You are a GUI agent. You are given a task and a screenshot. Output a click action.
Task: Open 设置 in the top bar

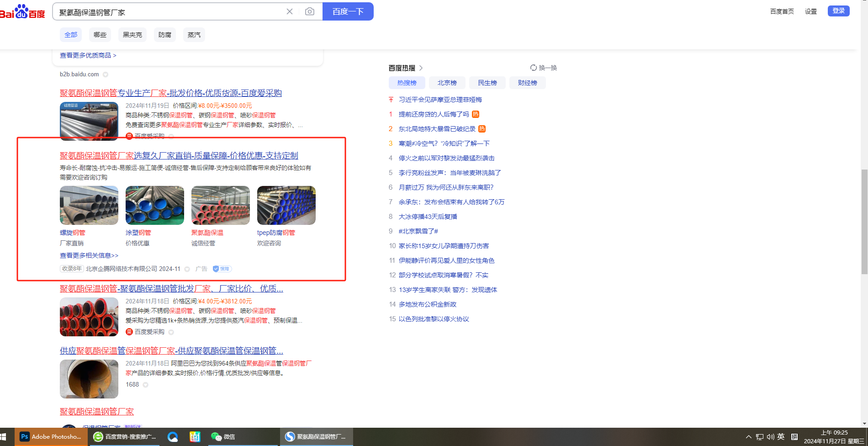[x=811, y=11]
